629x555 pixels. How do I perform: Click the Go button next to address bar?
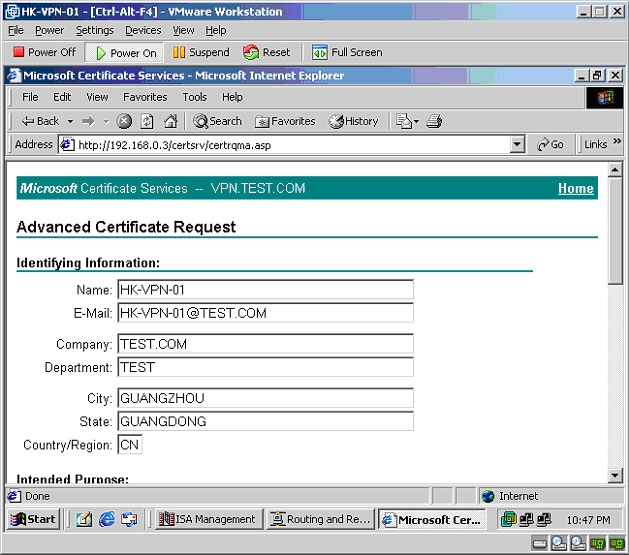pos(551,145)
